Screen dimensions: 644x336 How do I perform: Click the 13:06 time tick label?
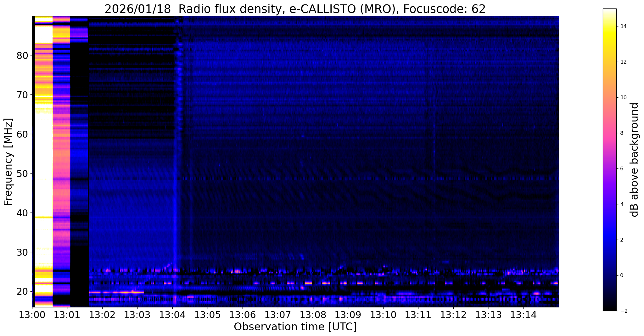pyautogui.click(x=243, y=315)
